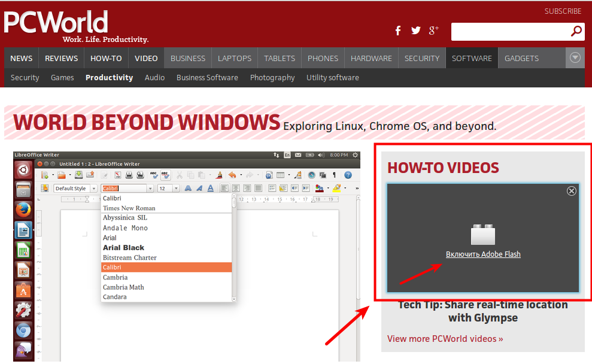Click the Writer Open folder icon
Screen dimensions: 592x364
coord(62,175)
